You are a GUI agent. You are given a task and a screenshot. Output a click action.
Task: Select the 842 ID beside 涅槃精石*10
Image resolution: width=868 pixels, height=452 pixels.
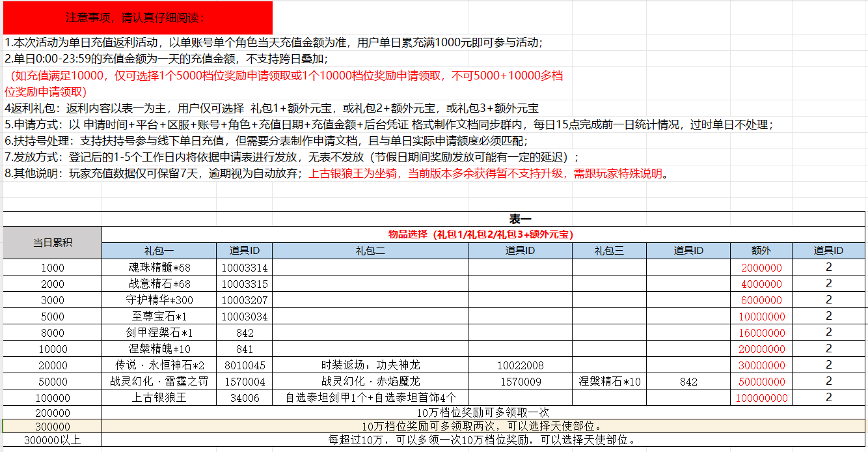click(688, 381)
